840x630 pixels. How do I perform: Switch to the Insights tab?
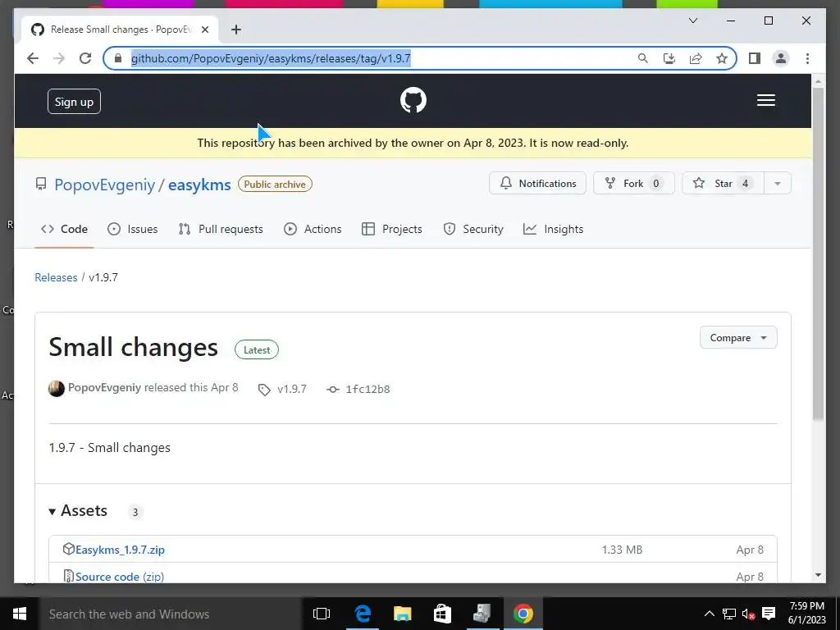click(x=554, y=230)
